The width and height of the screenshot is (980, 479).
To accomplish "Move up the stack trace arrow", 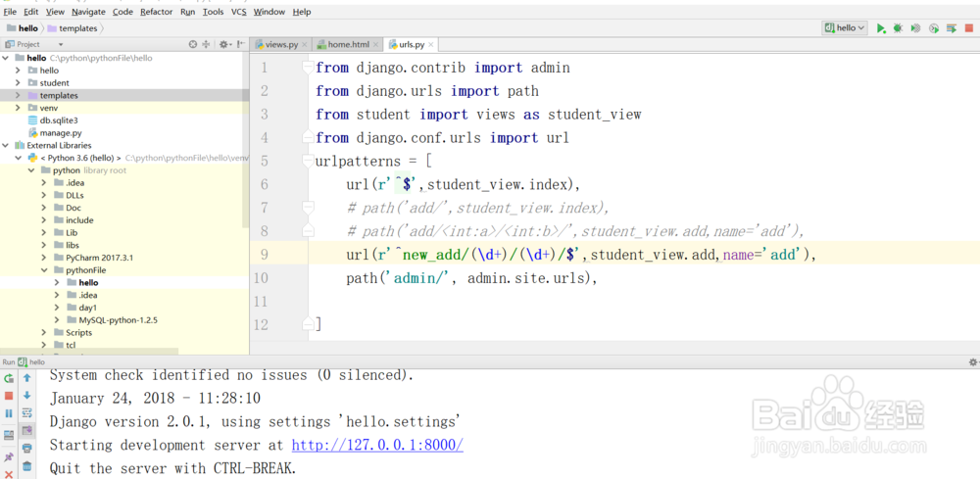I will tap(26, 378).
